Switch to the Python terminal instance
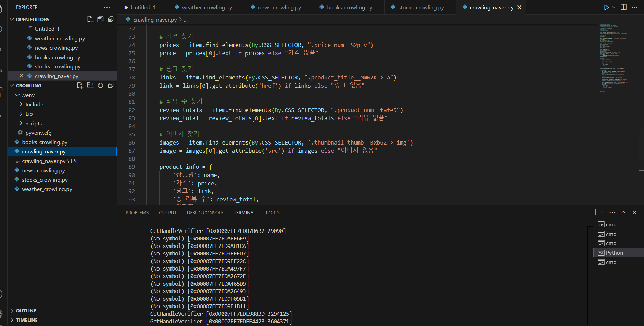 tap(618, 253)
